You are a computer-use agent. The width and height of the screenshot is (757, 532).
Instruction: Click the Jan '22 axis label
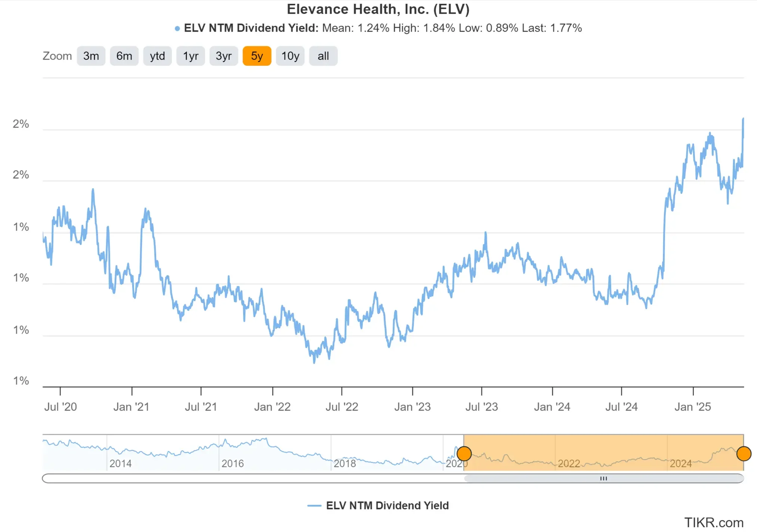coord(272,407)
